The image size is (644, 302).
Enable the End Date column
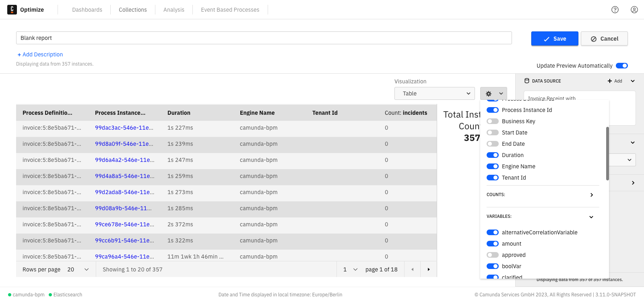493,144
